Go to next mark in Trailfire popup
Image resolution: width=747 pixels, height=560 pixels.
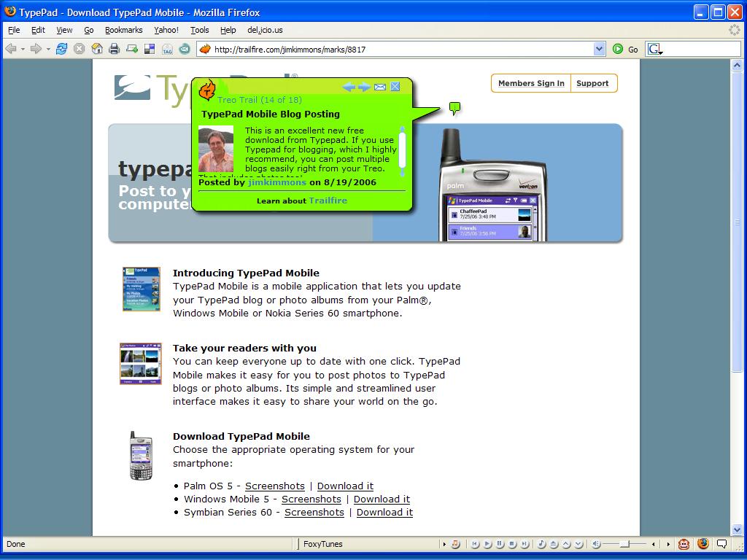click(x=364, y=87)
